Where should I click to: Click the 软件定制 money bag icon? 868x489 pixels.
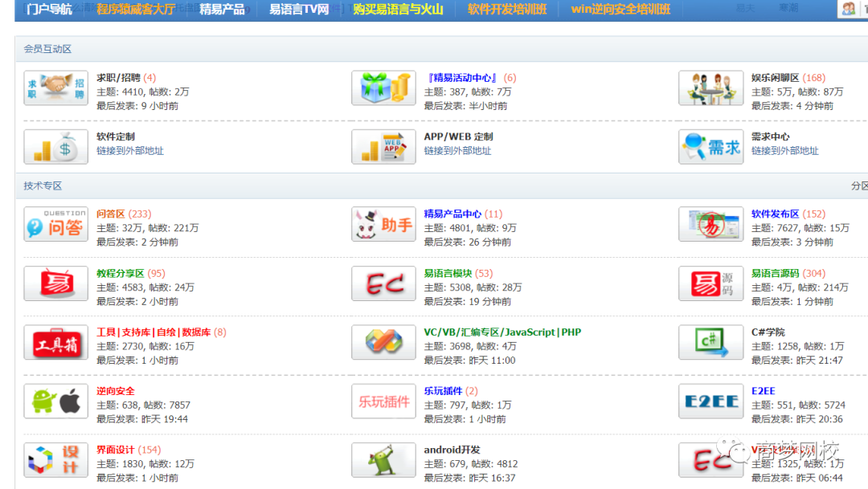coord(55,147)
